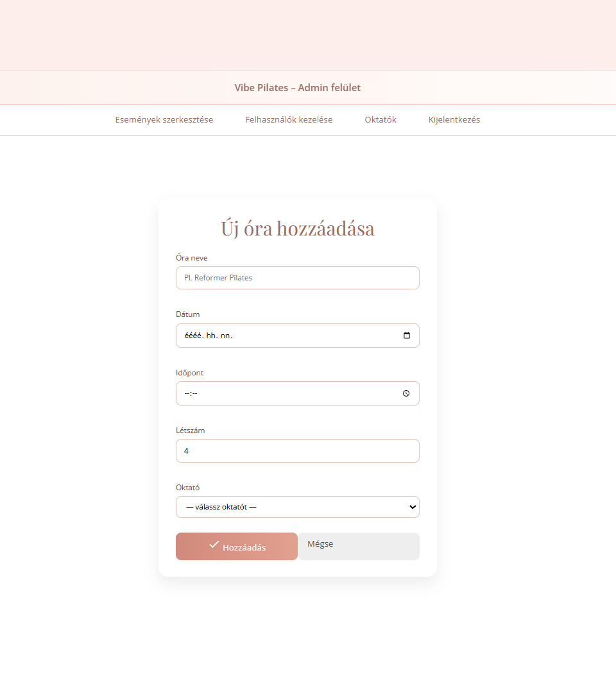Viewport: 616px width, 693px height.
Task: Navigate to the Oktatók page
Action: [x=381, y=120]
